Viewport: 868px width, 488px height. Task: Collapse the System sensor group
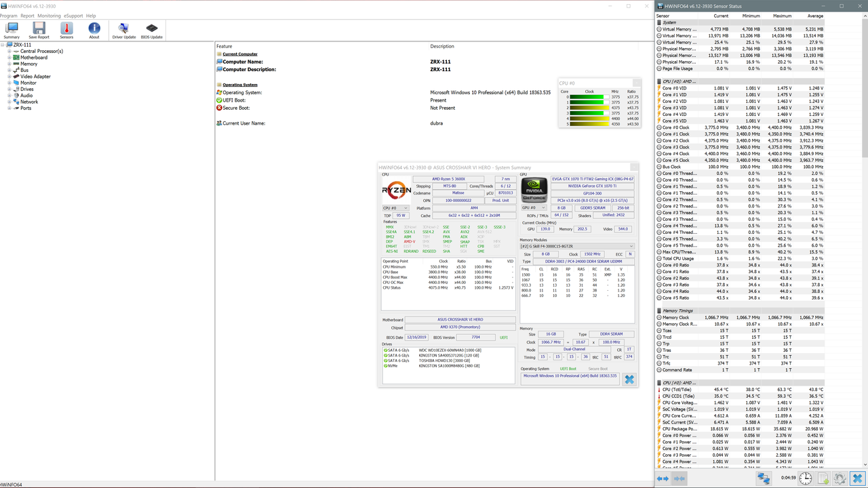pyautogui.click(x=659, y=22)
